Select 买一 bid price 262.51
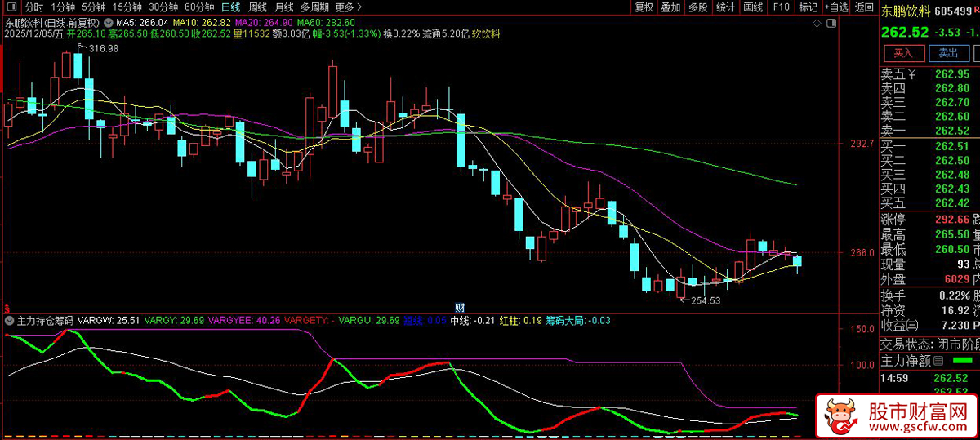Image resolution: width=980 pixels, height=440 pixels. click(x=952, y=146)
